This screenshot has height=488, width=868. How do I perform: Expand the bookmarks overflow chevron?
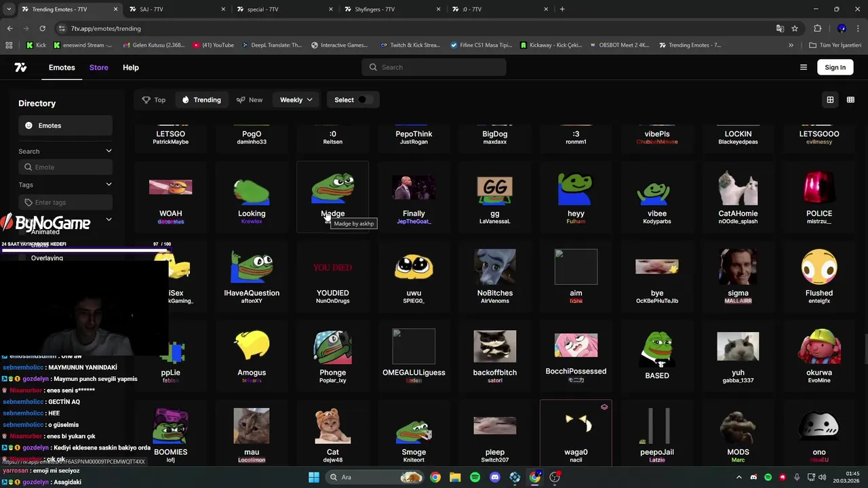point(791,45)
